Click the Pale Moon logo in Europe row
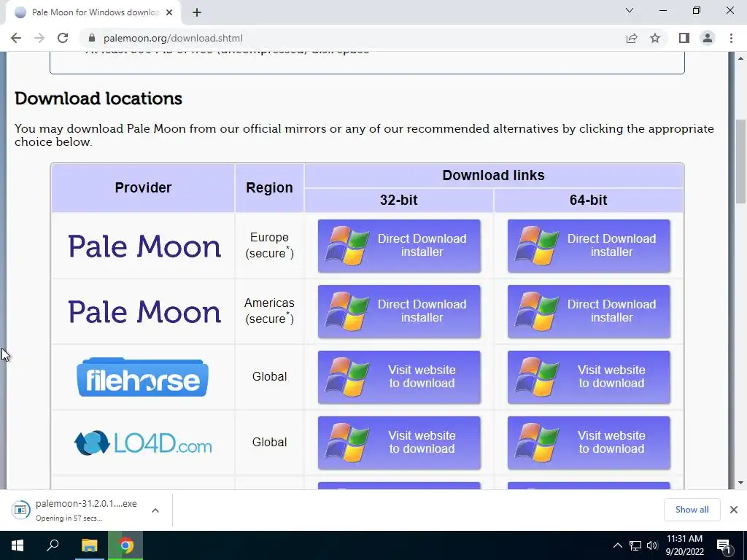747x560 pixels. click(144, 246)
